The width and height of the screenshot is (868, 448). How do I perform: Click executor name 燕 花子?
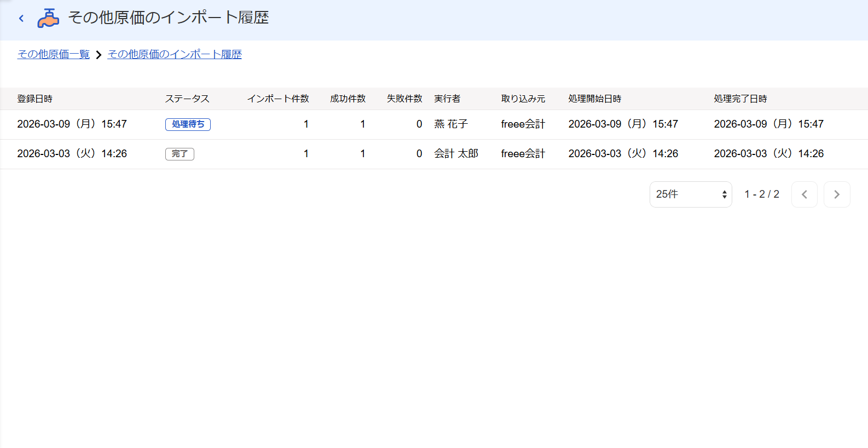[x=451, y=124]
